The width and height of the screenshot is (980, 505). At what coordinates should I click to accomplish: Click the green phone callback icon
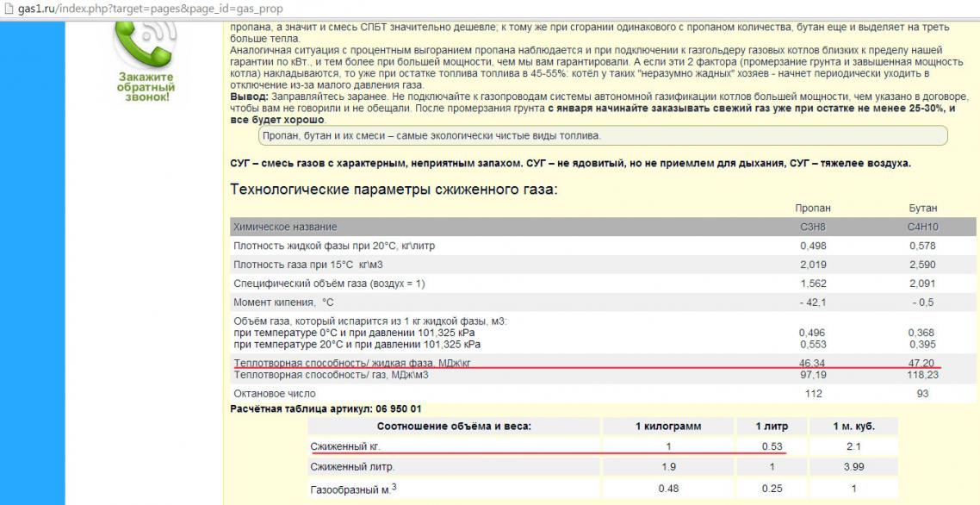[145, 44]
